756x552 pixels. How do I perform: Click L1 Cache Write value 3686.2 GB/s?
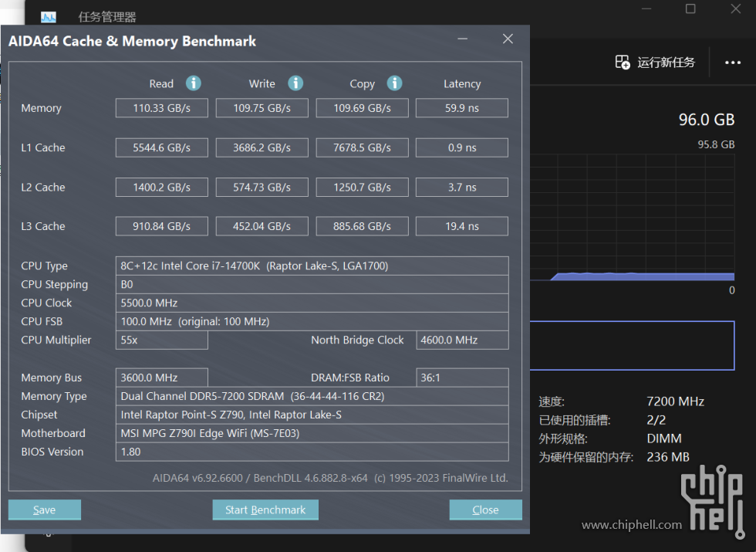pyautogui.click(x=262, y=147)
